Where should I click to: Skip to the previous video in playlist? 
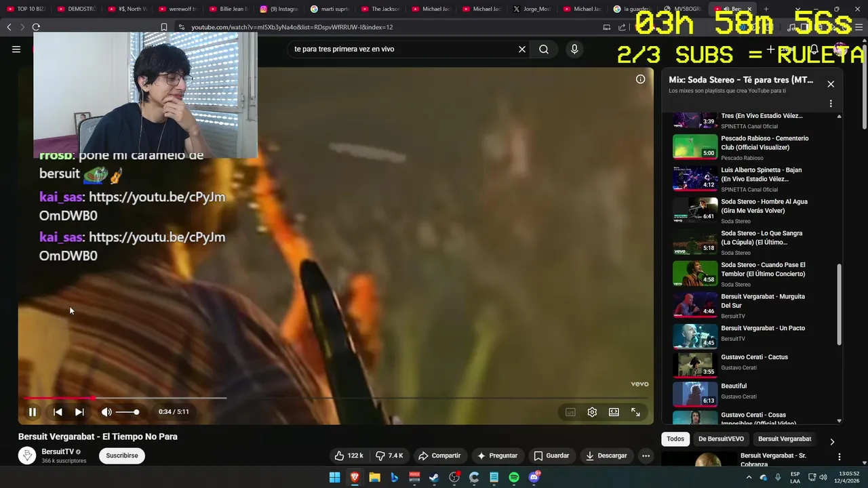[58, 412]
